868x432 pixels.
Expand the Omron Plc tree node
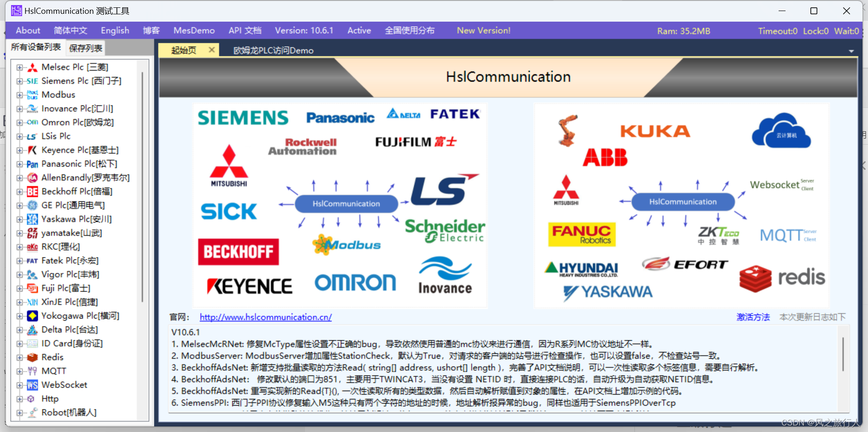pos(19,123)
